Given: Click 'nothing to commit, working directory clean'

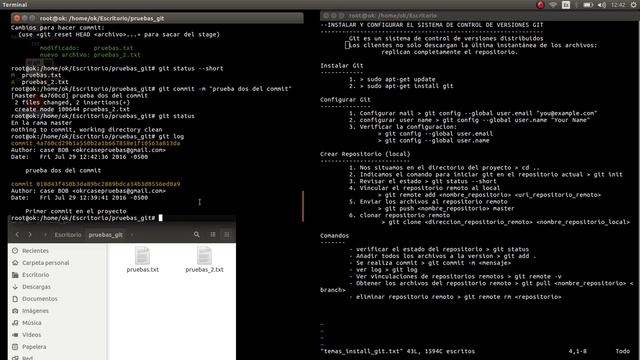Looking at the screenshot, I should pos(87,130).
